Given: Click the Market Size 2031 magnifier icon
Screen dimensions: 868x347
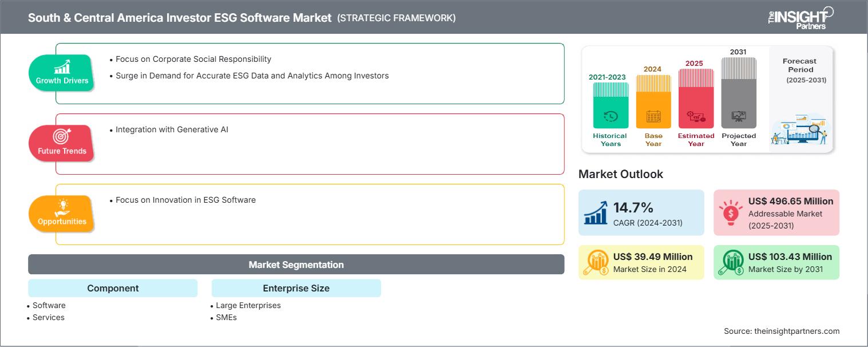Looking at the screenshot, I should pos(732,262).
